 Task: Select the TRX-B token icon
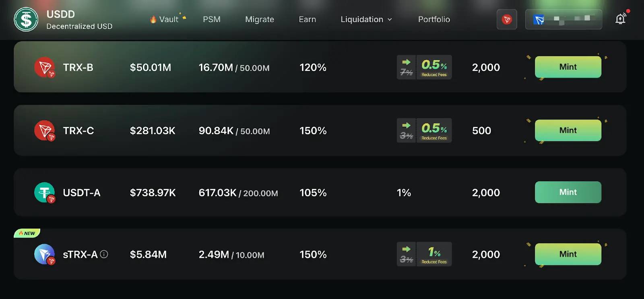coord(44,67)
